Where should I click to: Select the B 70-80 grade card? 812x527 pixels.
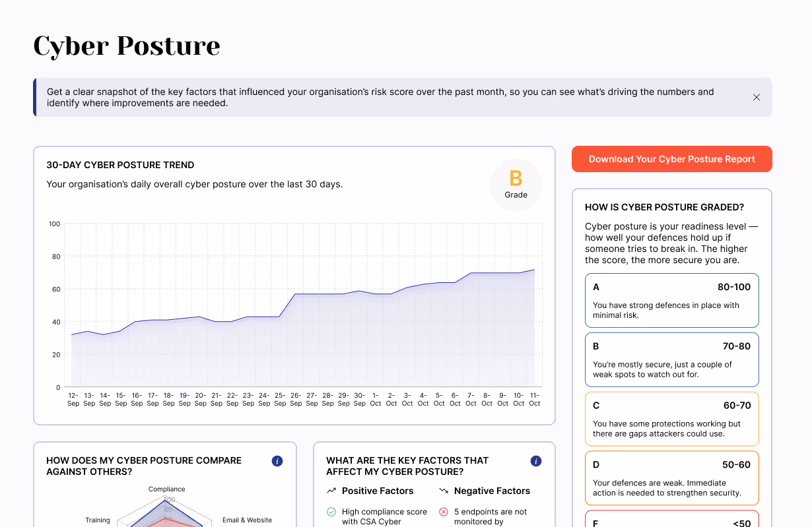point(671,359)
